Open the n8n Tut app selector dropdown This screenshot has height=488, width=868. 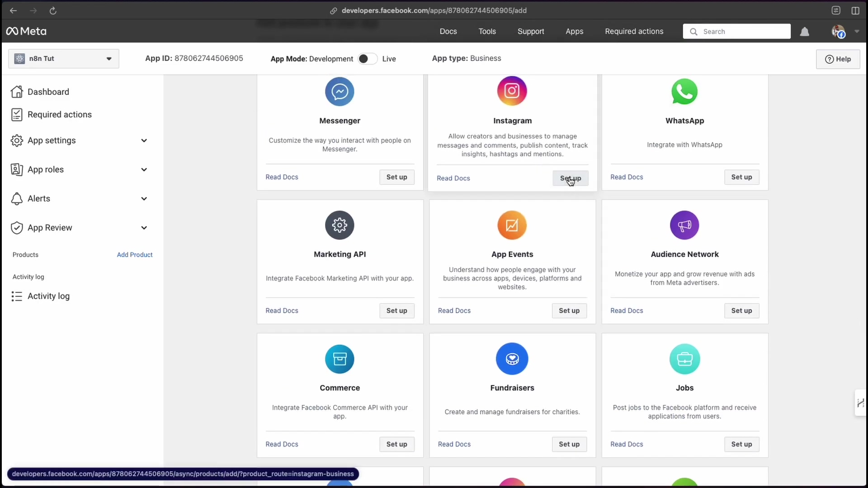64,59
